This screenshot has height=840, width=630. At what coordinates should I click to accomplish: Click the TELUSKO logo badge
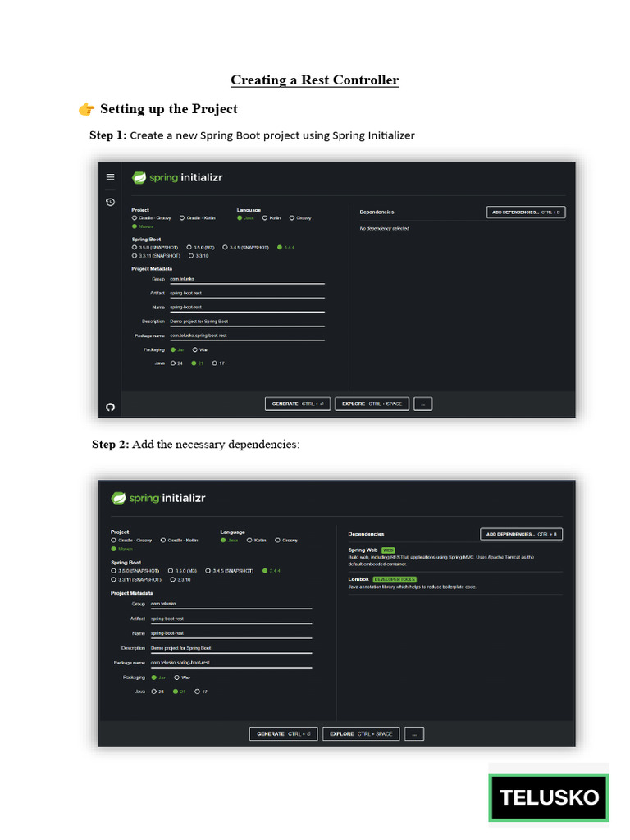click(x=549, y=797)
